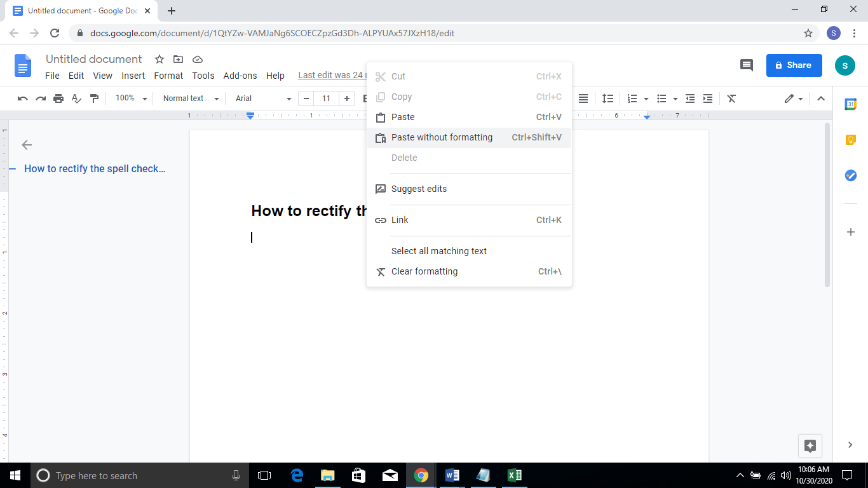Open the Print icon
Image resolution: width=868 pixels, height=488 pixels.
(x=58, y=98)
